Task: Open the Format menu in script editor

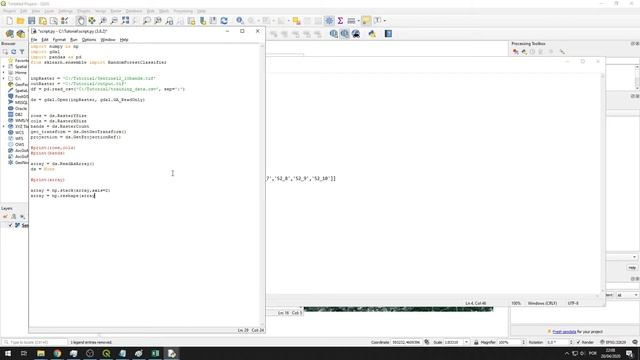Action: tap(59, 40)
